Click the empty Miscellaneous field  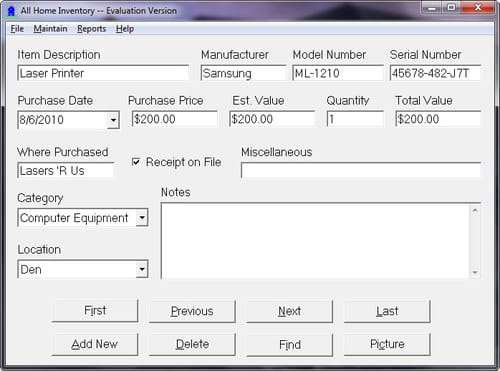point(361,170)
